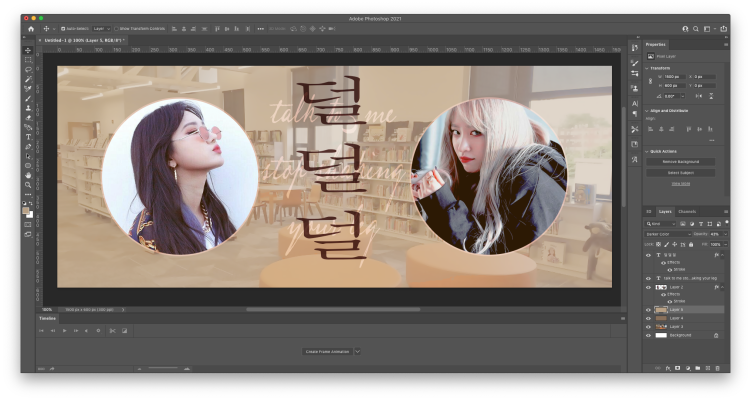Select the Brush tool in the toolbox
The height and width of the screenshot is (400, 751).
pyautogui.click(x=28, y=98)
